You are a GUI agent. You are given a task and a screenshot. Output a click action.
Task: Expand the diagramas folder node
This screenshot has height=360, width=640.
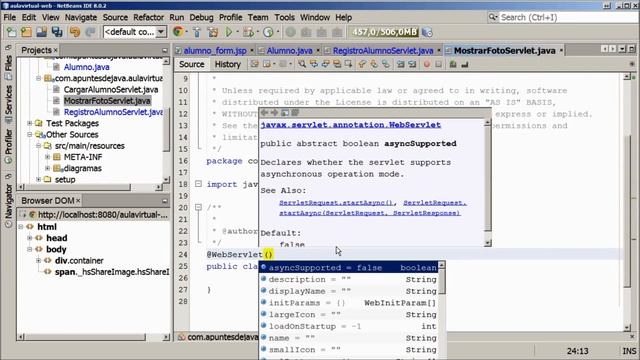click(47, 168)
